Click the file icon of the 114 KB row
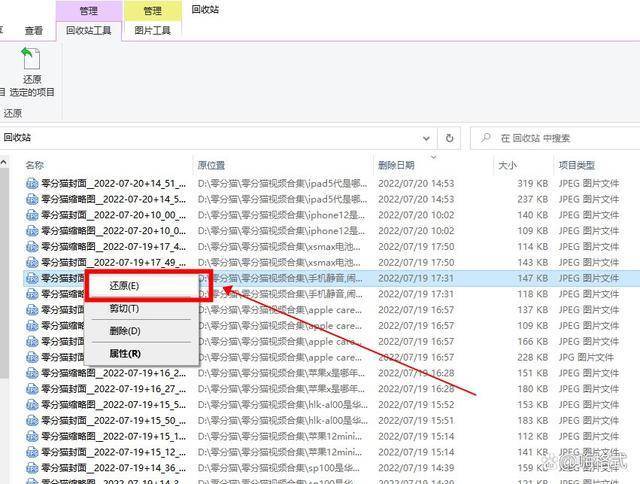The width and height of the screenshot is (640, 484). tap(32, 247)
